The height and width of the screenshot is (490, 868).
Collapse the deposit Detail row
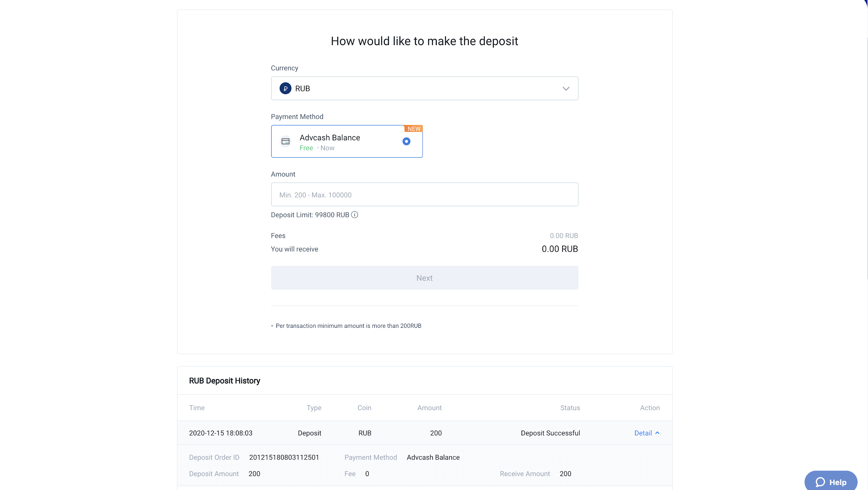coord(657,433)
